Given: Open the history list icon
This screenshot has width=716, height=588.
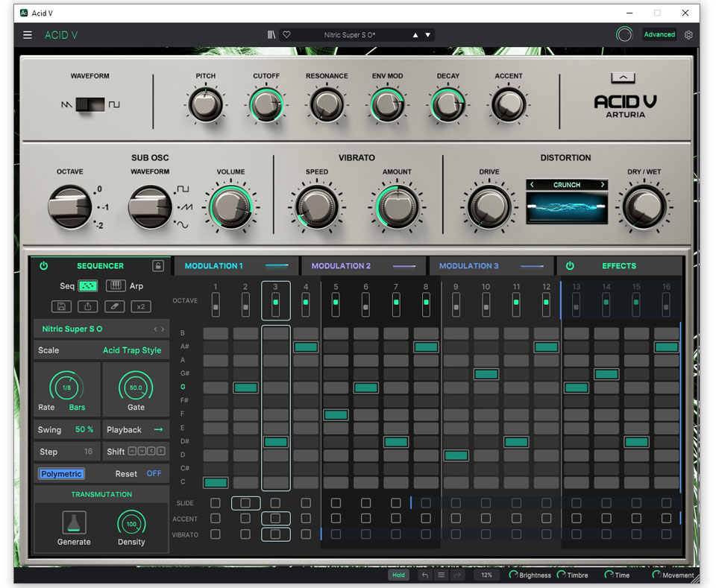Looking at the screenshot, I should (441, 575).
